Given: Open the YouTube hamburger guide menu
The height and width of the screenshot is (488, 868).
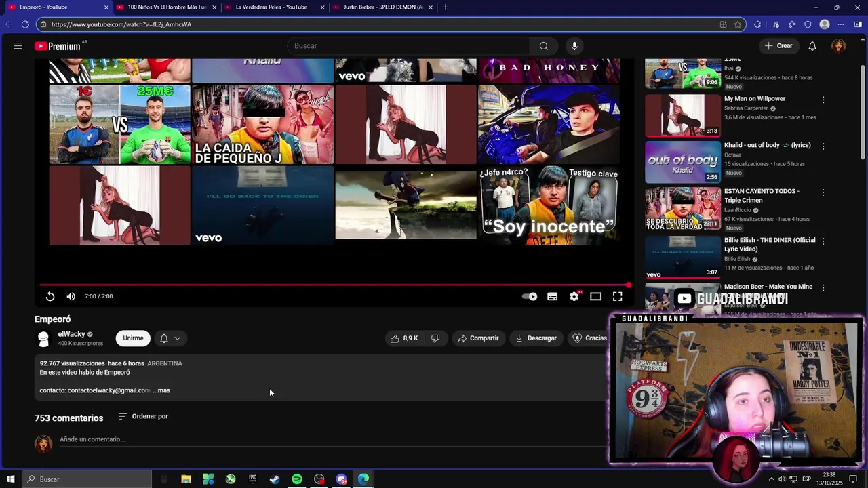Looking at the screenshot, I should tap(18, 46).
